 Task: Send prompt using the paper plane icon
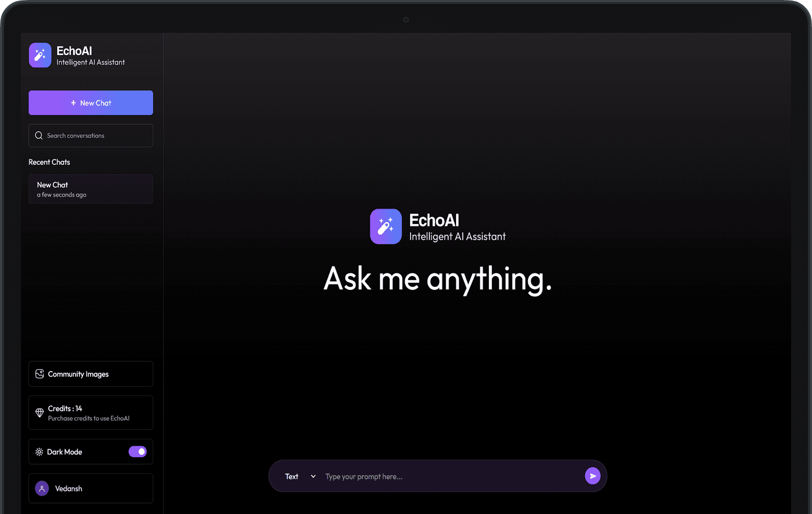click(x=593, y=476)
